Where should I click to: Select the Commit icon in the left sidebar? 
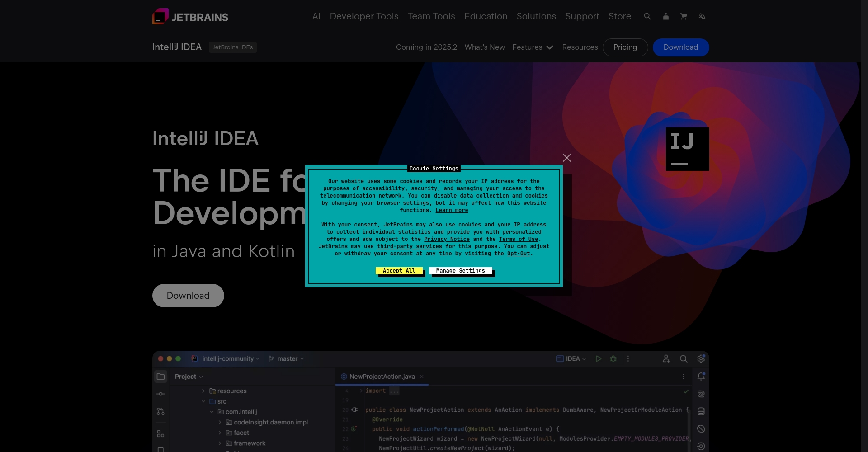click(x=160, y=394)
